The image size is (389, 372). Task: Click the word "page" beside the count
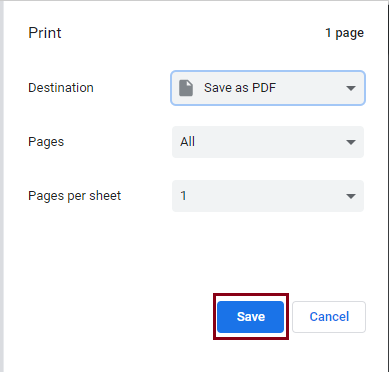(349, 34)
